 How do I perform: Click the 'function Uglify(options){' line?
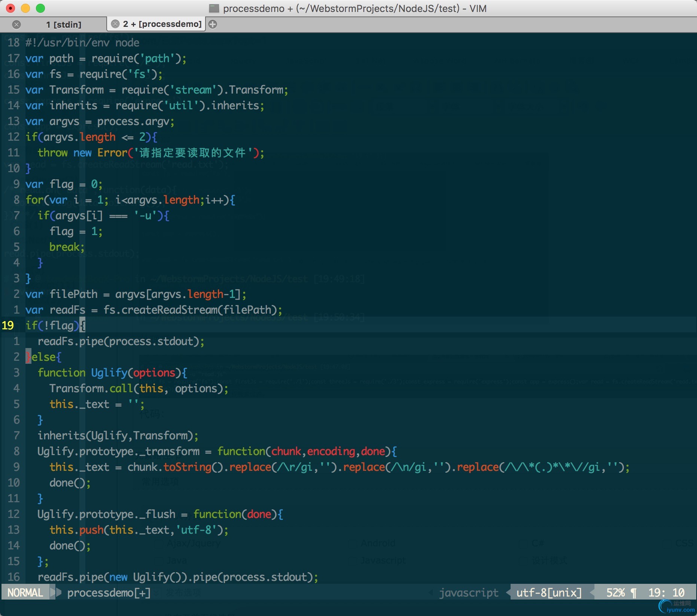tap(112, 373)
